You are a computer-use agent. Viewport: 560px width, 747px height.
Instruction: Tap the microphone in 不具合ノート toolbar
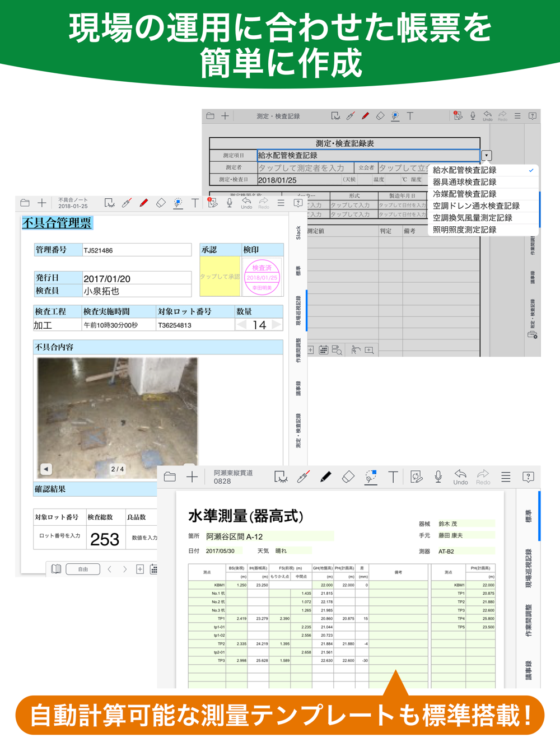click(230, 203)
